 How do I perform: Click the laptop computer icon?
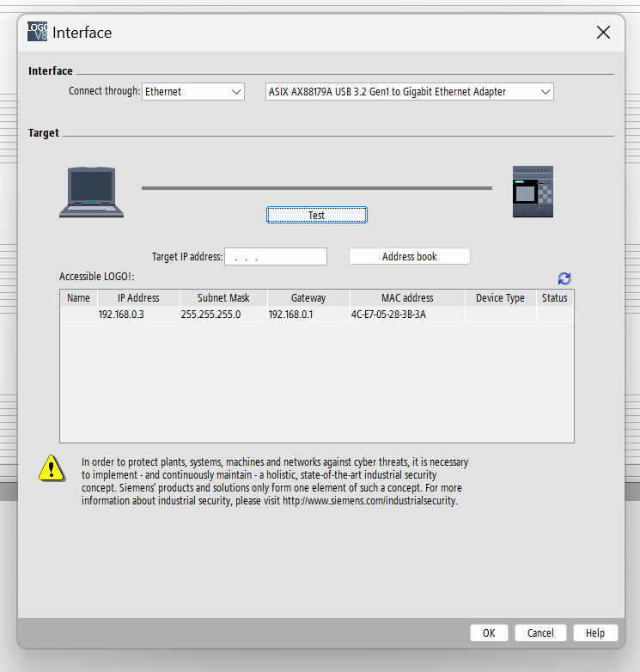[x=91, y=192]
